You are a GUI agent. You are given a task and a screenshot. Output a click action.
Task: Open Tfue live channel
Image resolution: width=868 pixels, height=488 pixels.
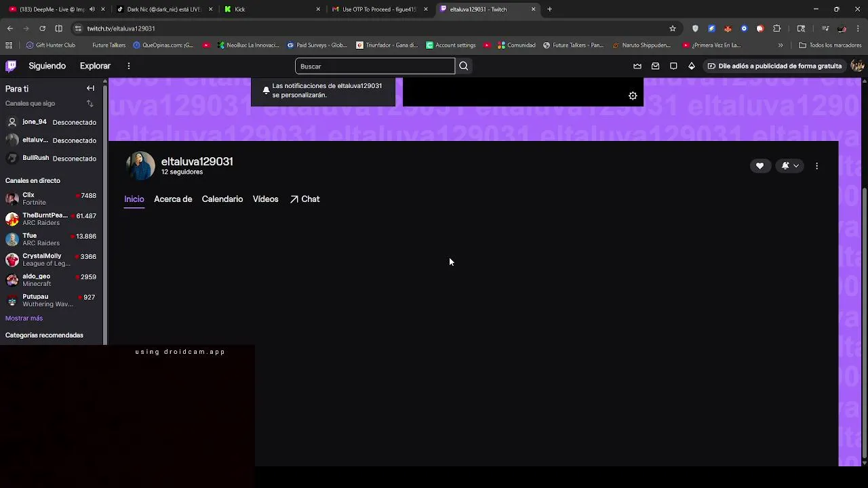[52, 239]
